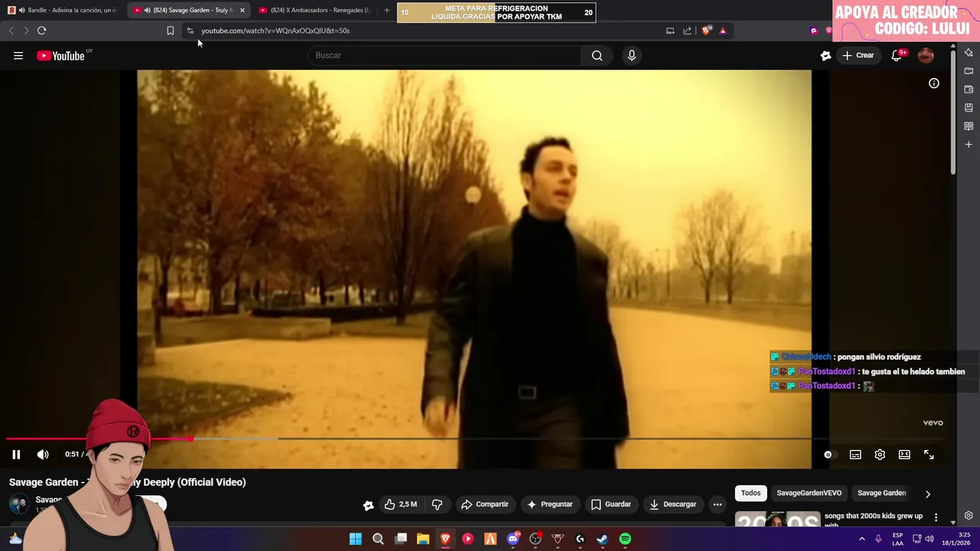Start voice search with the microphone
This screenshot has height=551, width=980.
(632, 55)
